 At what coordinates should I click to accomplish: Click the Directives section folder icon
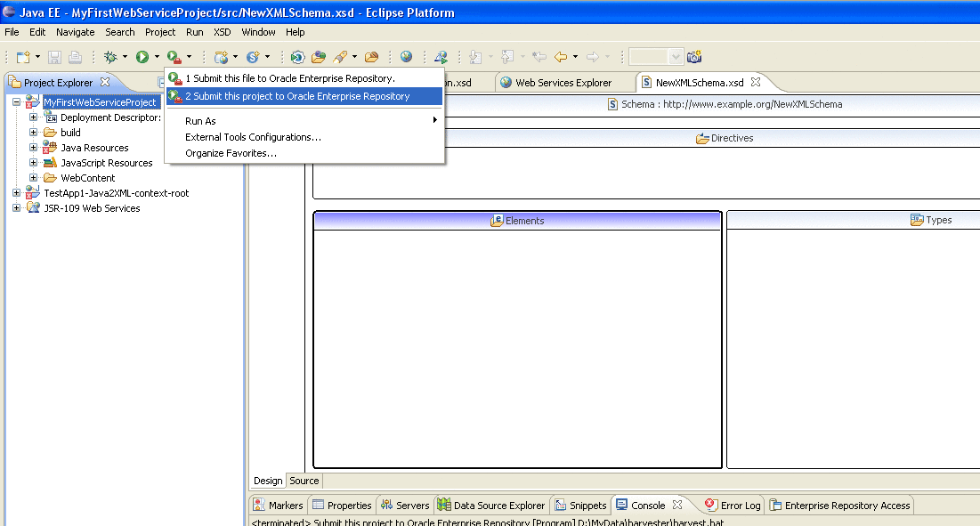point(702,139)
